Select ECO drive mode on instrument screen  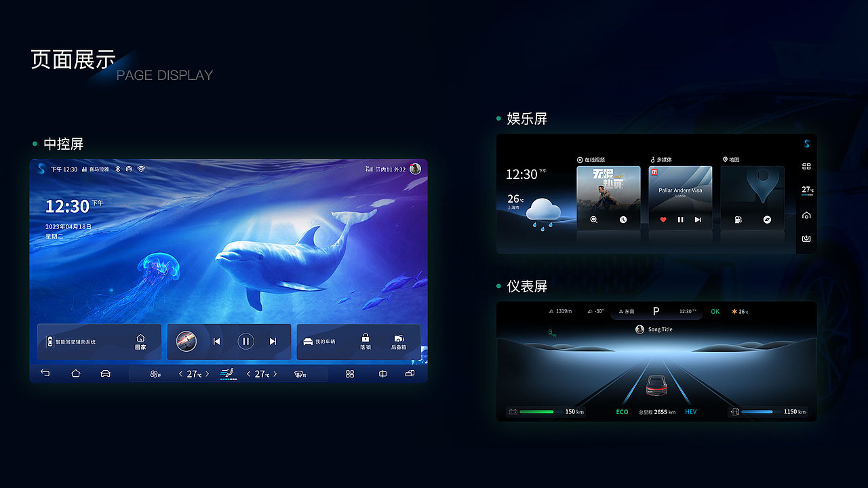pyautogui.click(x=622, y=412)
